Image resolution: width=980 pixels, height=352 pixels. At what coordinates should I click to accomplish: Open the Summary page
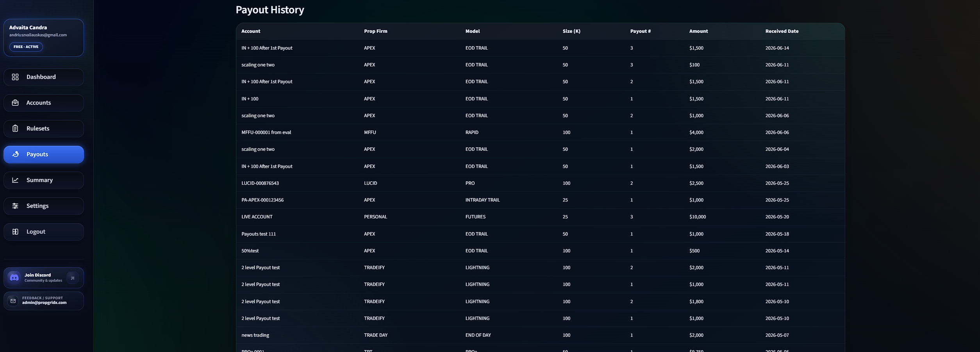pyautogui.click(x=44, y=180)
